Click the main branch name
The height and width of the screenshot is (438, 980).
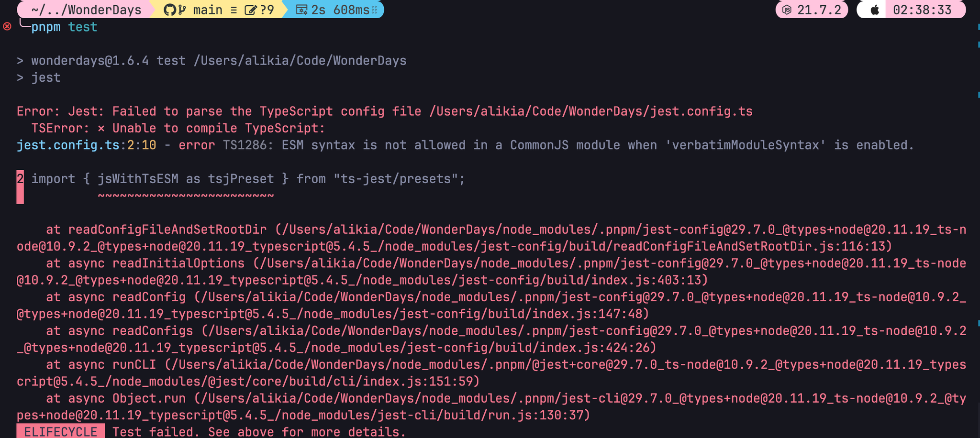point(208,10)
